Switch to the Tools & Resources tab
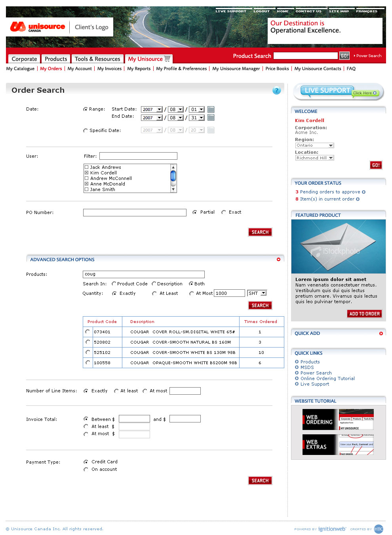Image resolution: width=392 pixels, height=535 pixels. [97, 59]
